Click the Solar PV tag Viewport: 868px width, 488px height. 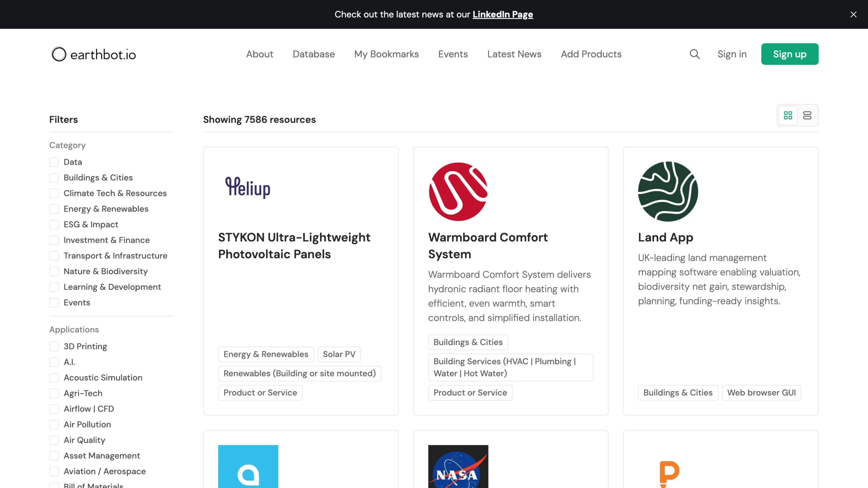[339, 354]
